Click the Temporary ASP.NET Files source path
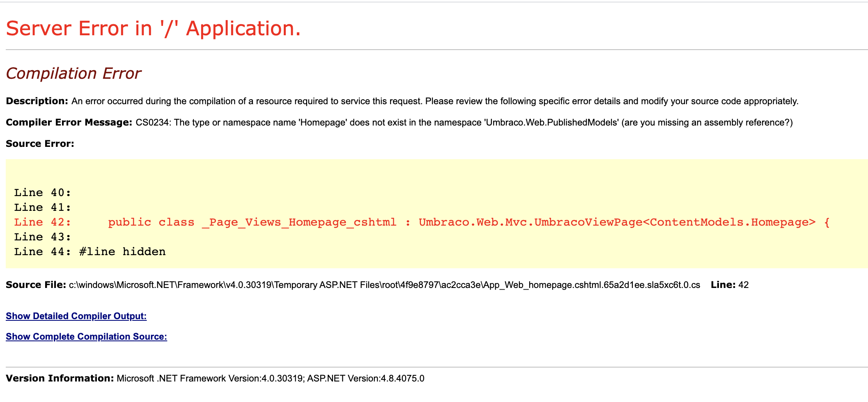Screen dimensions: 868x402 [x=384, y=285]
